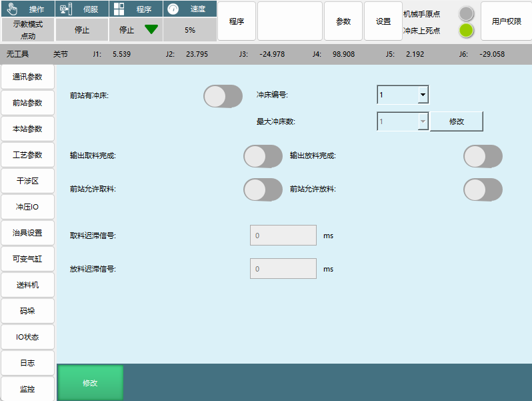Enable the 输出取料完成 switch

pos(263,156)
